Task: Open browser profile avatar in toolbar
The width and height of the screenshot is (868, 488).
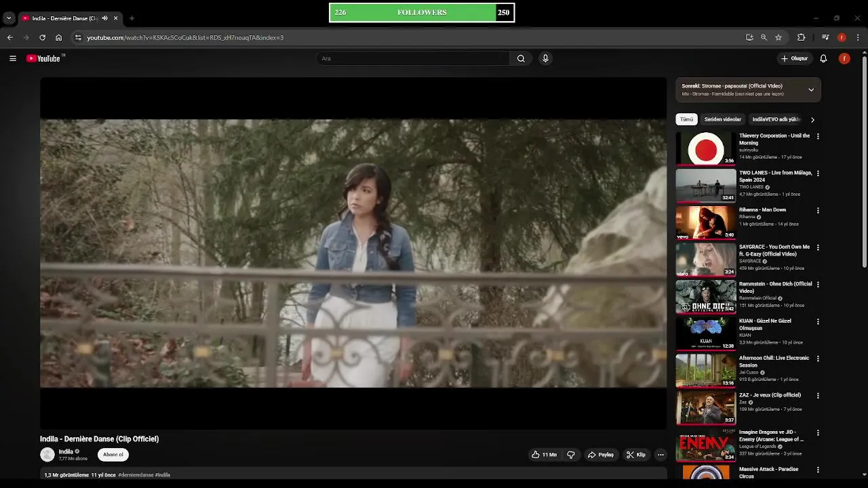Action: [x=842, y=37]
